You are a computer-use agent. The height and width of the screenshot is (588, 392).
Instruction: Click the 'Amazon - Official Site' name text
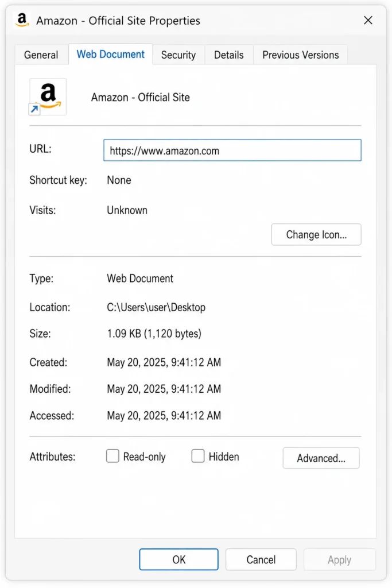[141, 98]
